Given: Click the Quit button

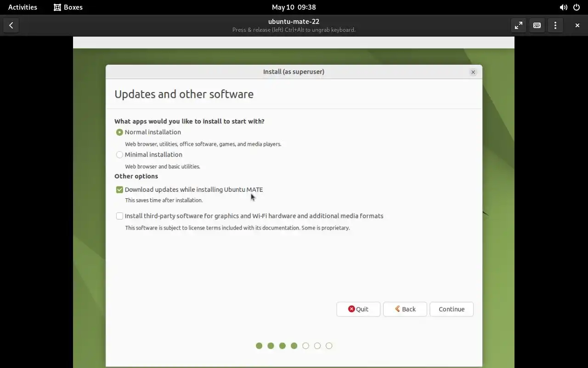Looking at the screenshot, I should click(x=358, y=309).
